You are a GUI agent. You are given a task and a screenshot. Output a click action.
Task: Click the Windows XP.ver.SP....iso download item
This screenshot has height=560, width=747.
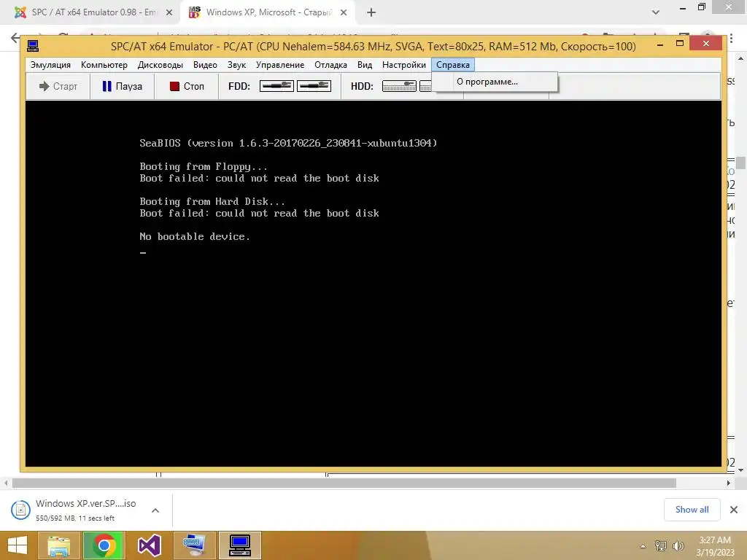pos(86,510)
